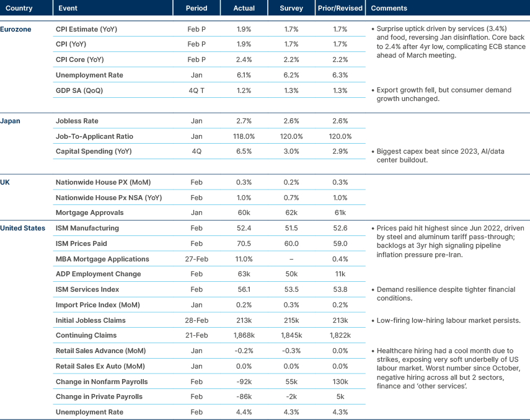Click the Eurozone country label
The height and width of the screenshot is (420, 530).
tap(16, 29)
